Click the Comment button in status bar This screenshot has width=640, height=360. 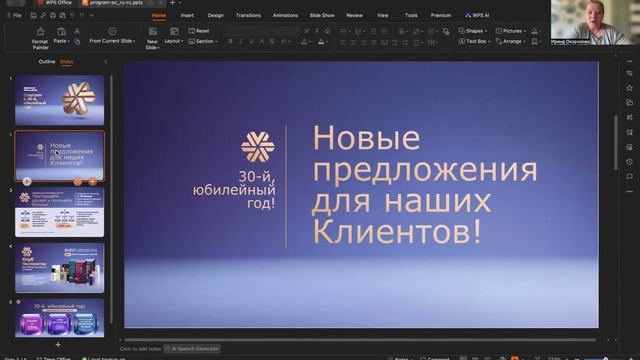coord(435,358)
